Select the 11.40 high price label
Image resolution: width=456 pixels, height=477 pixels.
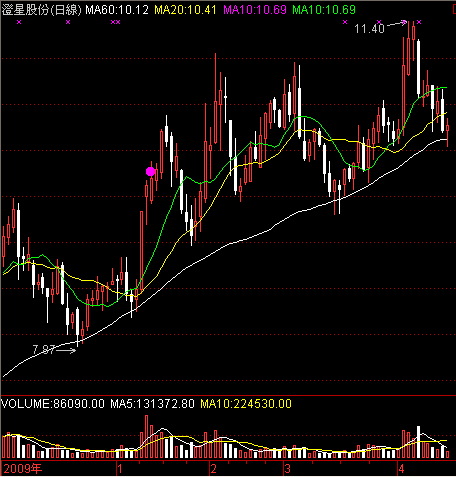click(x=369, y=29)
